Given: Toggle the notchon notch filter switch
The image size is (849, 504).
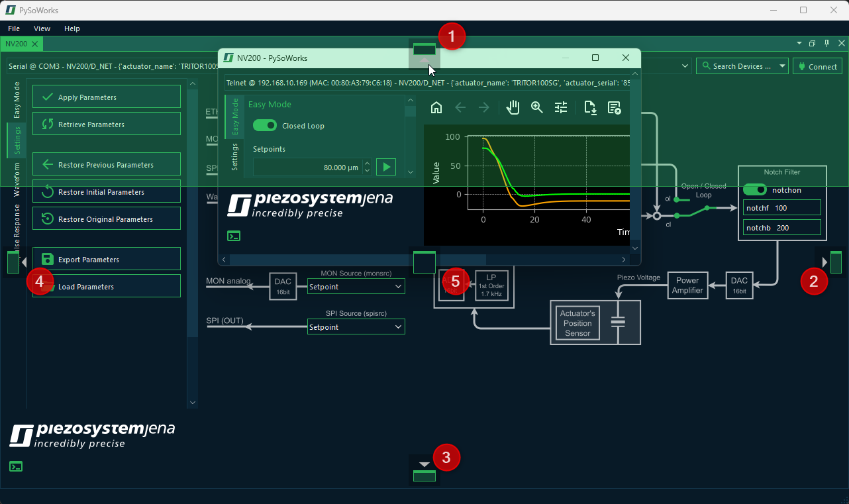Looking at the screenshot, I should (755, 189).
